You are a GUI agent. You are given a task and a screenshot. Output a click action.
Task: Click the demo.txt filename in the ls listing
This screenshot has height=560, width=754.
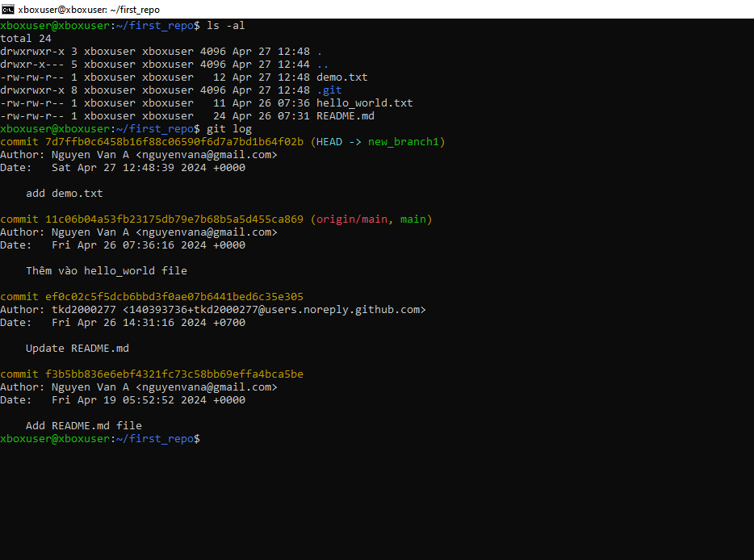tap(341, 77)
